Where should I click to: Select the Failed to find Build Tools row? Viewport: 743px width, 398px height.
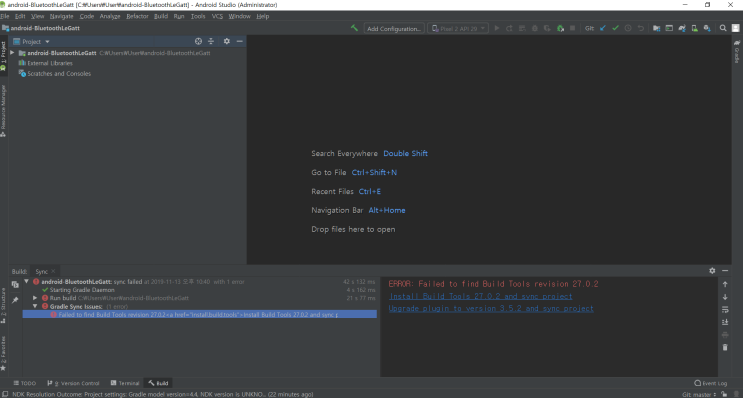tap(199, 314)
